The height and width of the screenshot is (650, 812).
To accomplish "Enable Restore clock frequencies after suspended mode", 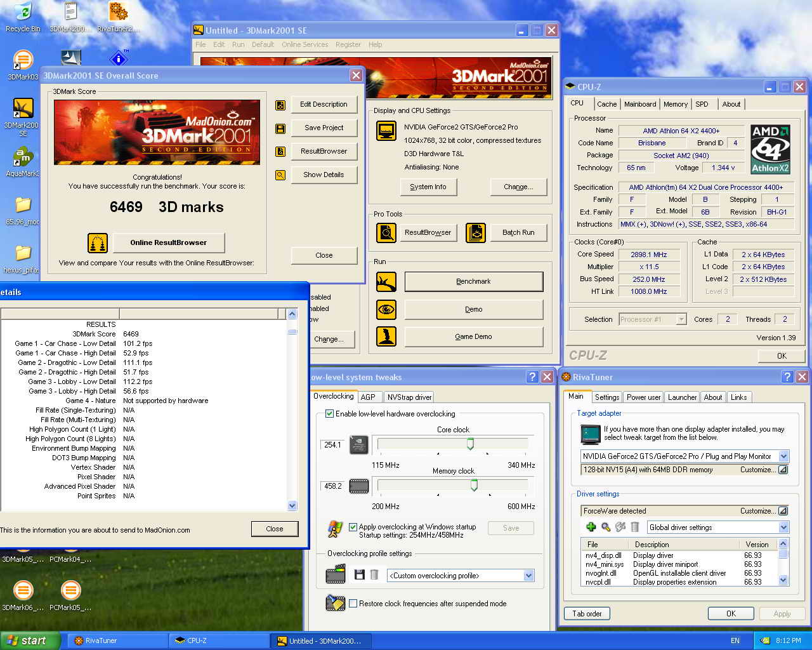I will [353, 604].
